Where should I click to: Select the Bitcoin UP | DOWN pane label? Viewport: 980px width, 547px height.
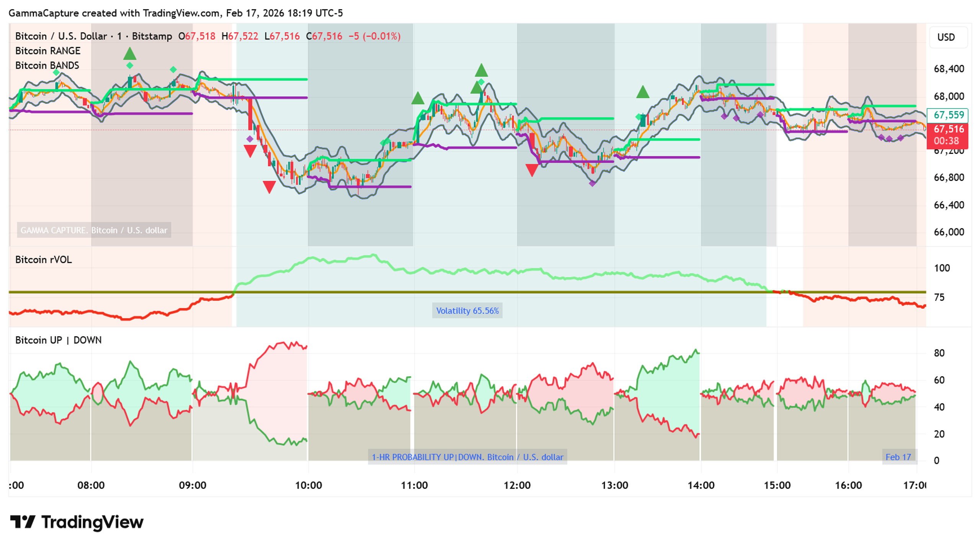(x=58, y=340)
